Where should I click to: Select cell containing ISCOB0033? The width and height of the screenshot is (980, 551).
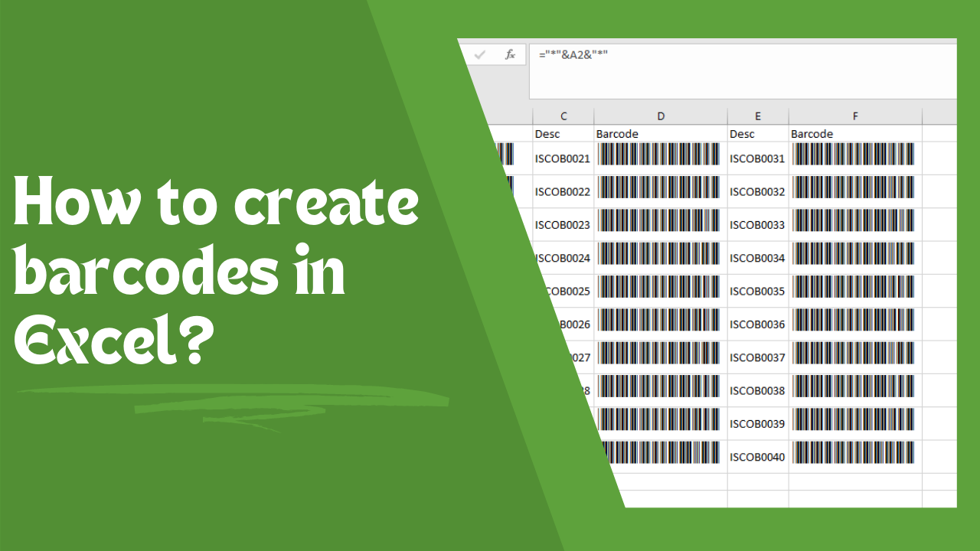point(758,225)
